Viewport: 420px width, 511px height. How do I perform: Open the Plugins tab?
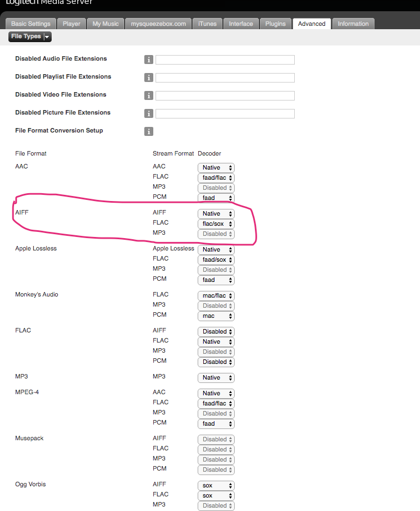(275, 24)
